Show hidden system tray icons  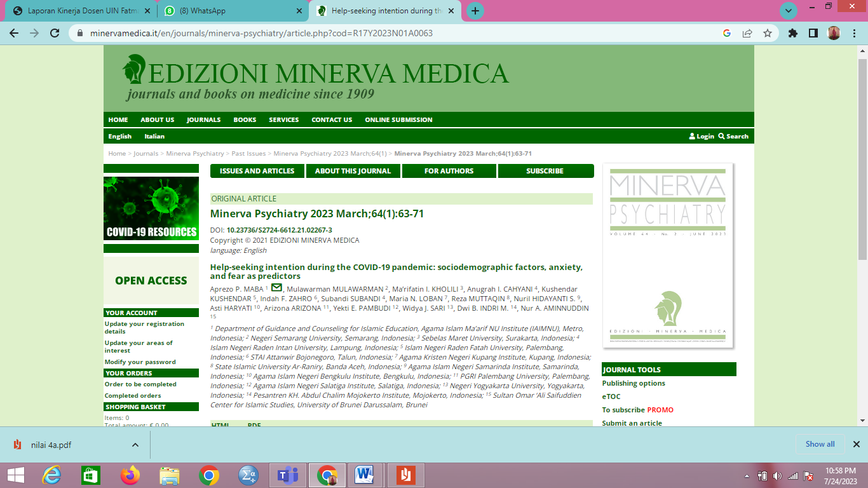[x=747, y=475]
